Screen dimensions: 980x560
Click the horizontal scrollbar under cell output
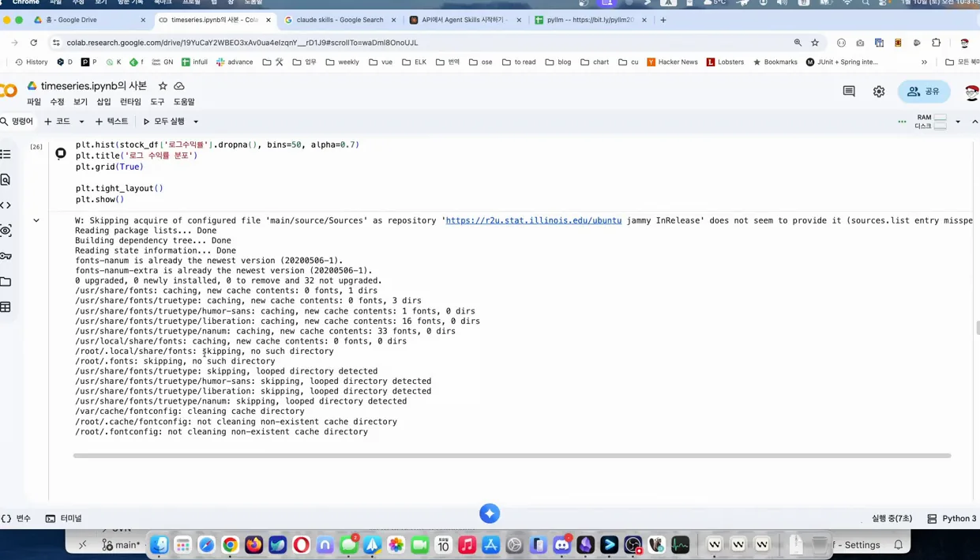coord(512,456)
